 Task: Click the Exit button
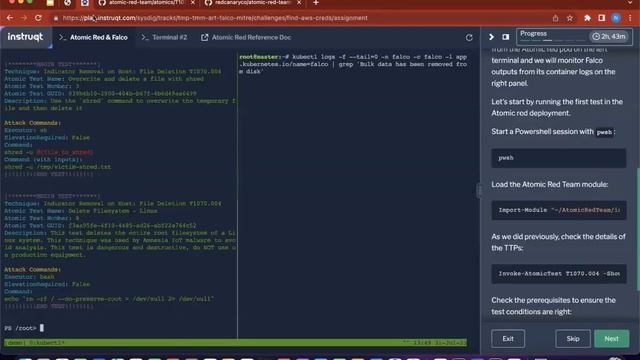click(x=508, y=339)
